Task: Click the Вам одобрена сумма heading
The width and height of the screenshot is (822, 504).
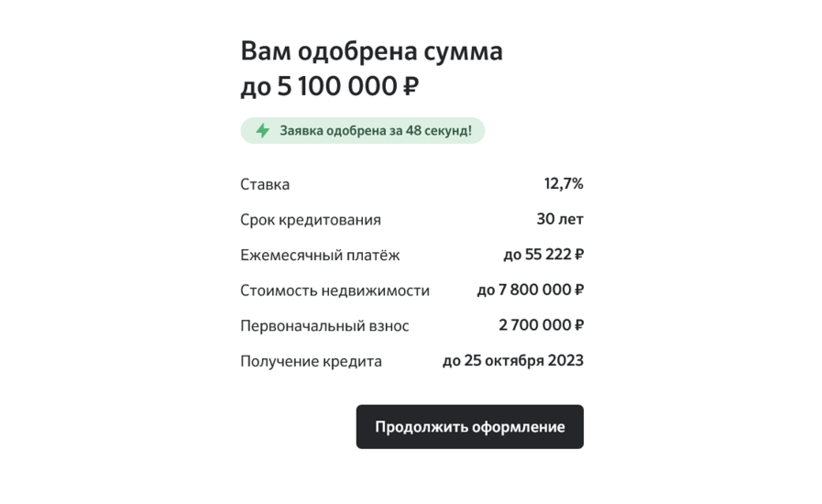Action: [x=371, y=50]
